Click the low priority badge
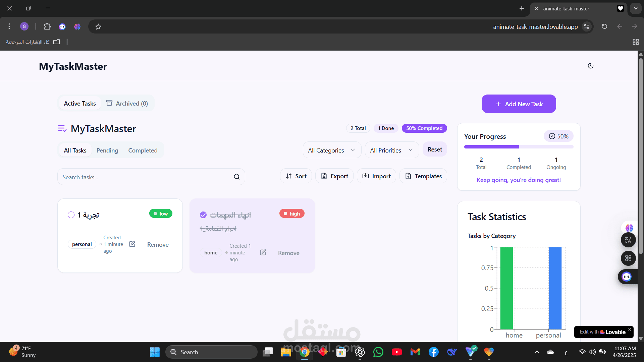This screenshot has height=362, width=644. click(161, 214)
